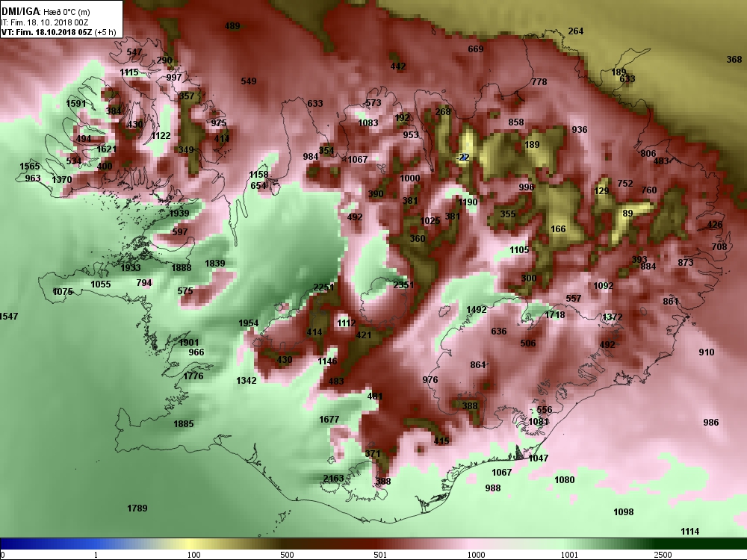Image resolution: width=747 pixels, height=560 pixels.
Task: Click the value 1888
Action: pos(181,267)
